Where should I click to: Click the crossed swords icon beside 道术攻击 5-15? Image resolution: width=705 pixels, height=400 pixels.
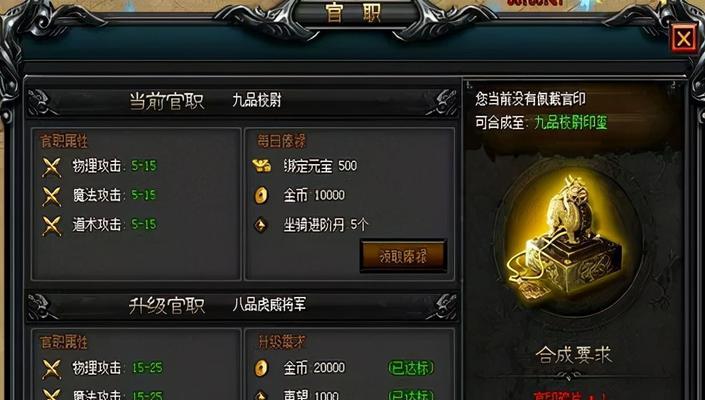(51, 225)
